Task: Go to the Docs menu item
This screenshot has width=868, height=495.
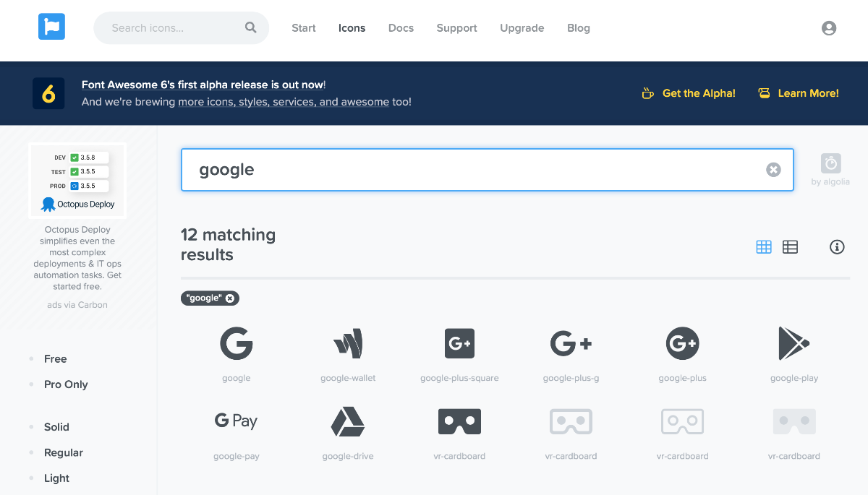Action: (x=401, y=28)
